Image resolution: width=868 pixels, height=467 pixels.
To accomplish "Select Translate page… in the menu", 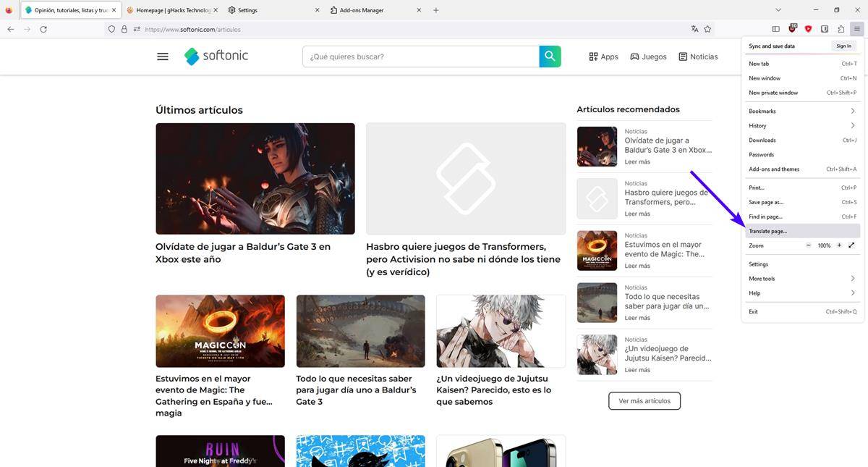I will coord(802,231).
